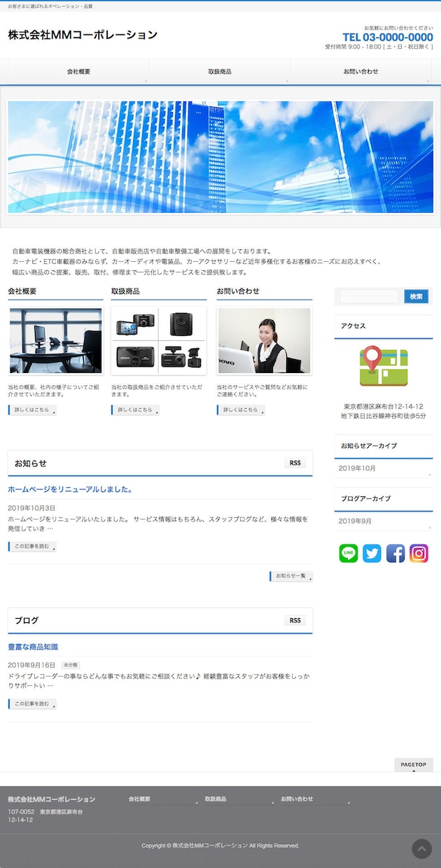
Task: Open the office desk 会社概要 thumbnail
Action: tap(55, 341)
